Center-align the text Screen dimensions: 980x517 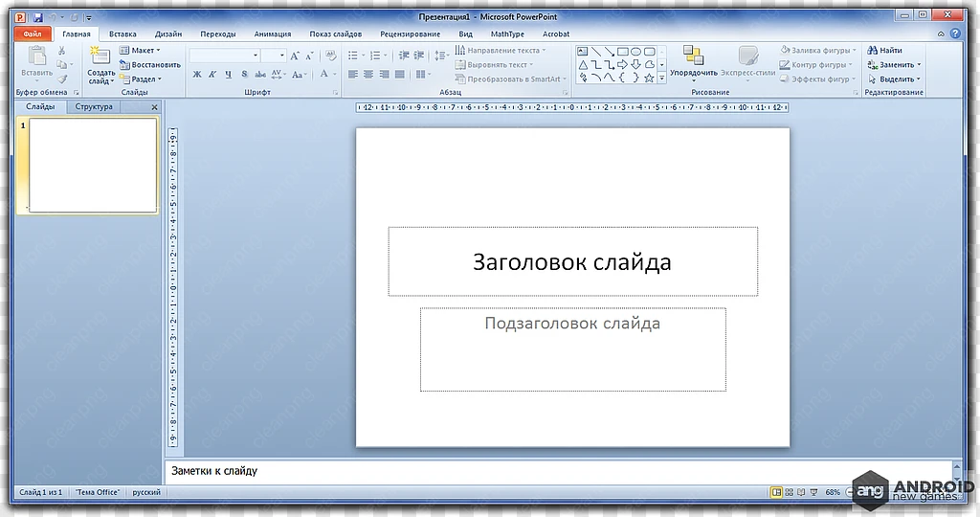(368, 75)
